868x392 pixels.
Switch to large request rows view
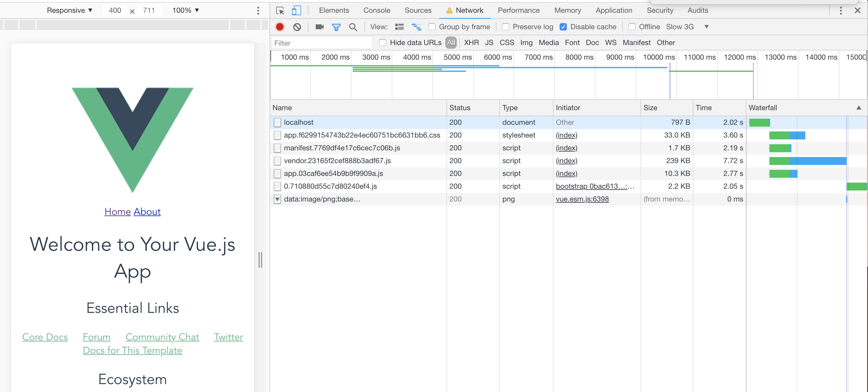click(x=399, y=27)
